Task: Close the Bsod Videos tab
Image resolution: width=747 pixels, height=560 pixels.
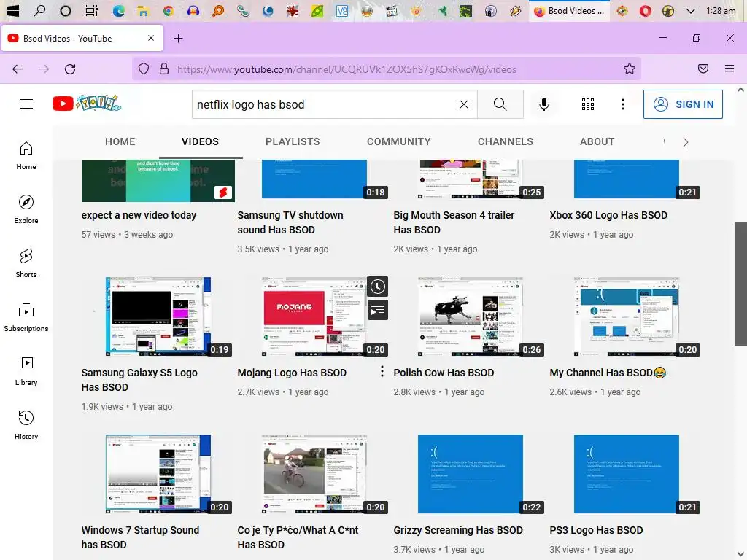Action: (151, 38)
